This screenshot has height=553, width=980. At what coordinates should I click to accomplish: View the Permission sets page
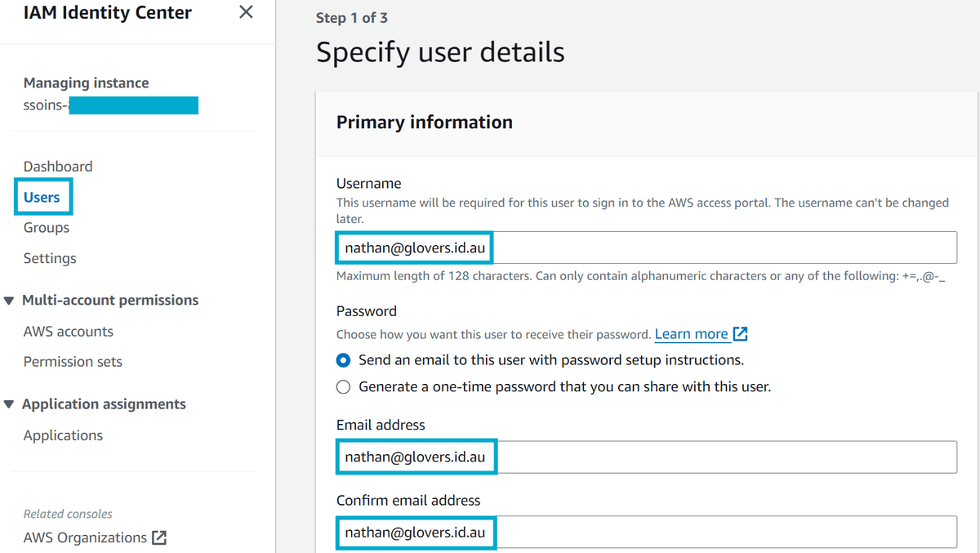pos(73,361)
